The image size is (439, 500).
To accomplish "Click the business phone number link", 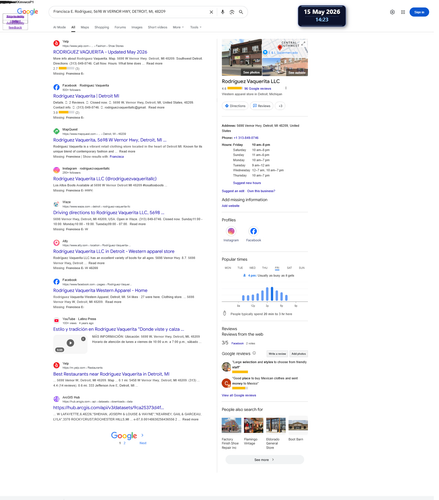I will click(x=246, y=138).
